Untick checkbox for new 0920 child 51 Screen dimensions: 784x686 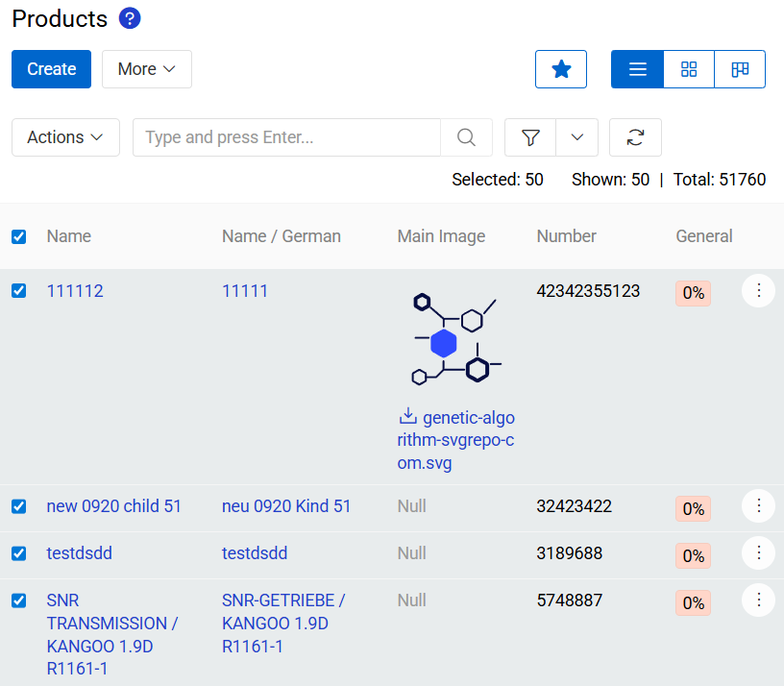pos(19,506)
